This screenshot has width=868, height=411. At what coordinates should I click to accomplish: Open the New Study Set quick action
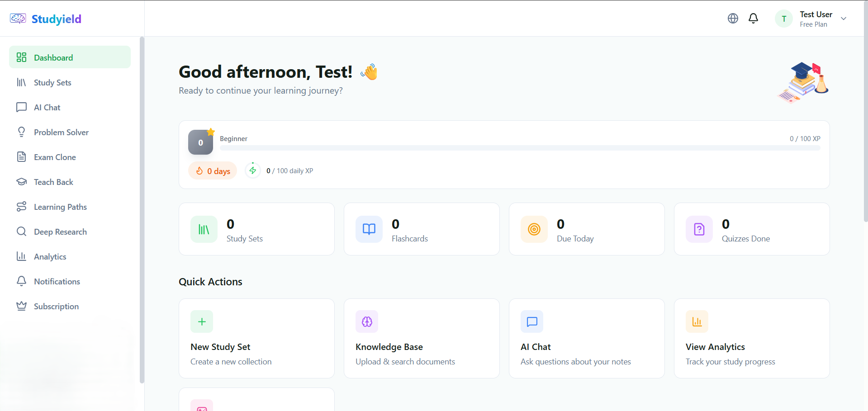(256, 338)
